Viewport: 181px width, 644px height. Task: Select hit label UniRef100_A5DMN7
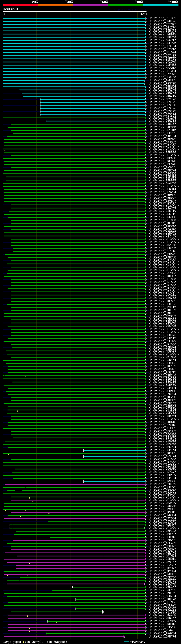[x=162, y=525]
